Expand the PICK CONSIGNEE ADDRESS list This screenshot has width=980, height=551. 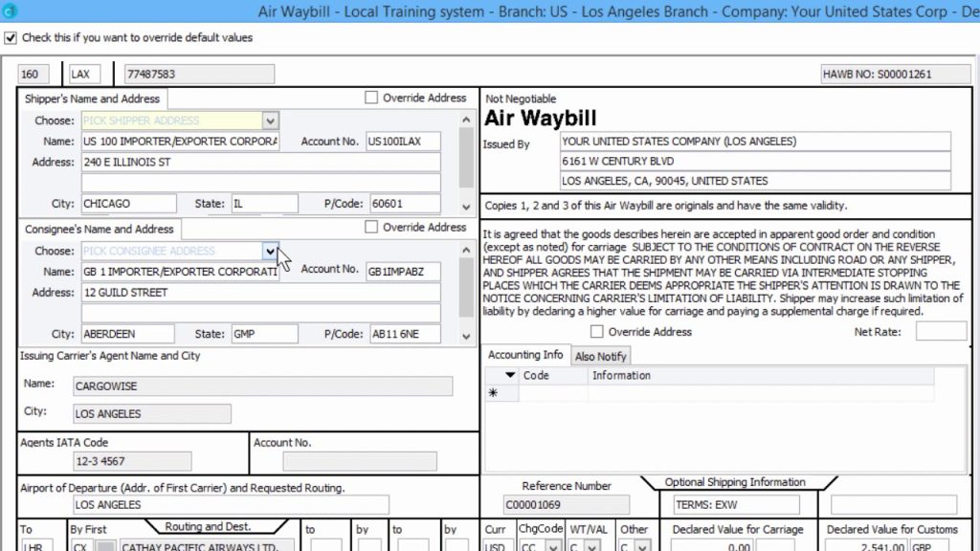(x=271, y=251)
